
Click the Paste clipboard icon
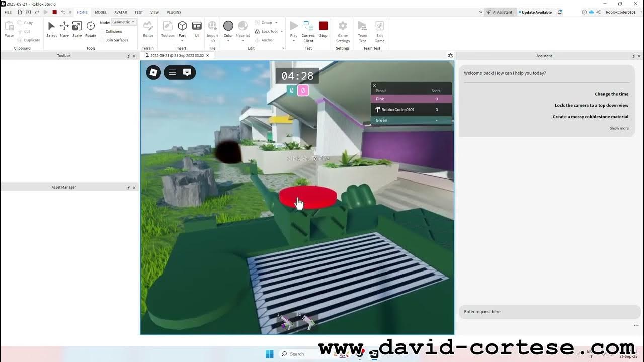coord(9,29)
